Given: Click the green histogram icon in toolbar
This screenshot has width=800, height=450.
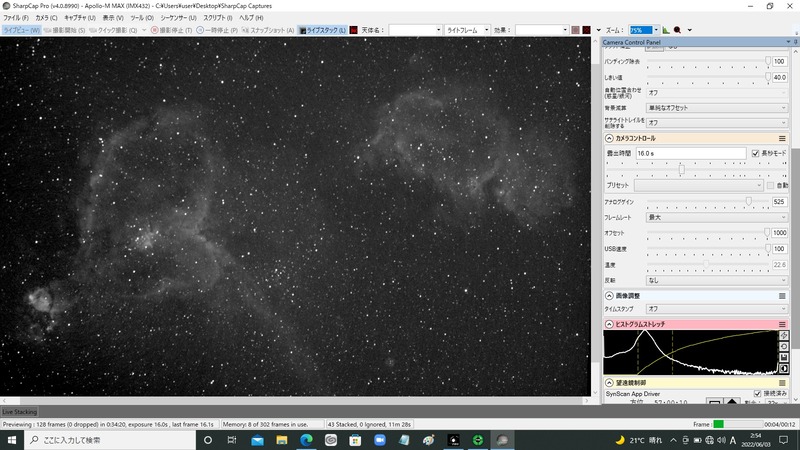Looking at the screenshot, I should 666,30.
